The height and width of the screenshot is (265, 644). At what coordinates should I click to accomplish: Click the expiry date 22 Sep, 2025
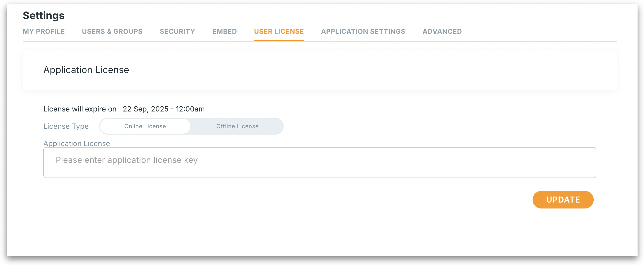pos(145,109)
